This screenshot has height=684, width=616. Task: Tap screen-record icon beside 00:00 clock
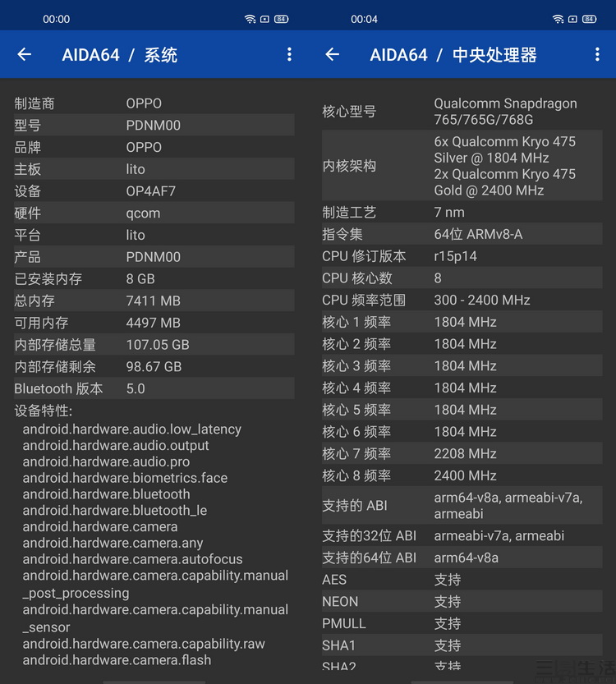point(264,19)
